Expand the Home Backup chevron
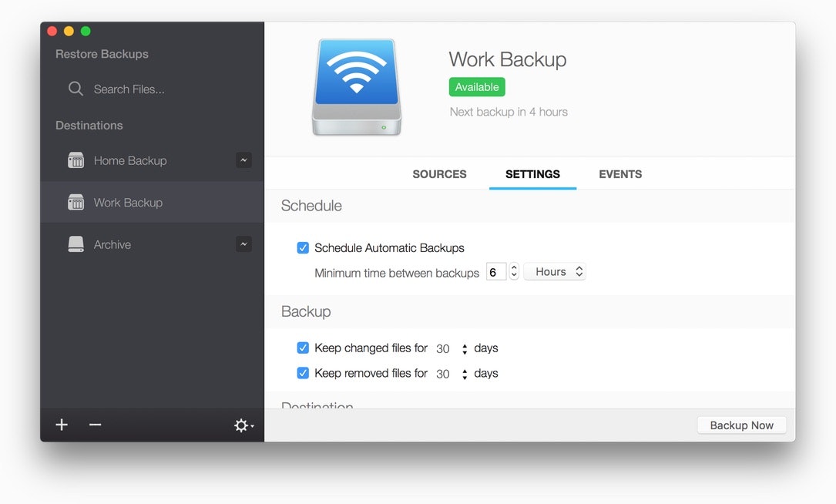The width and height of the screenshot is (836, 504). pos(243,160)
